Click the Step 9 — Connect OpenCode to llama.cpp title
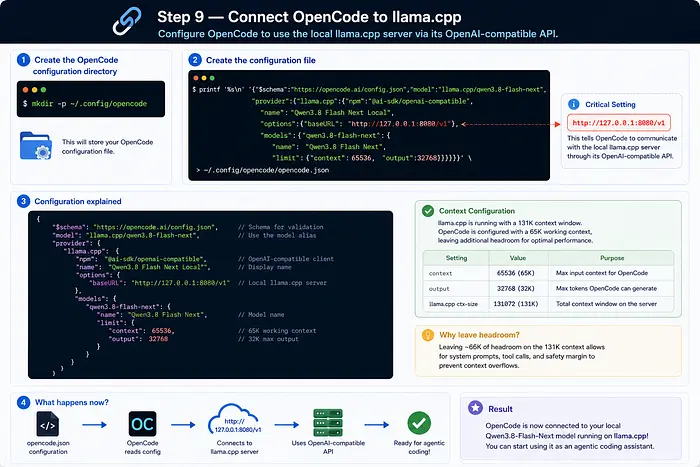This screenshot has width=700, height=467. (309, 17)
